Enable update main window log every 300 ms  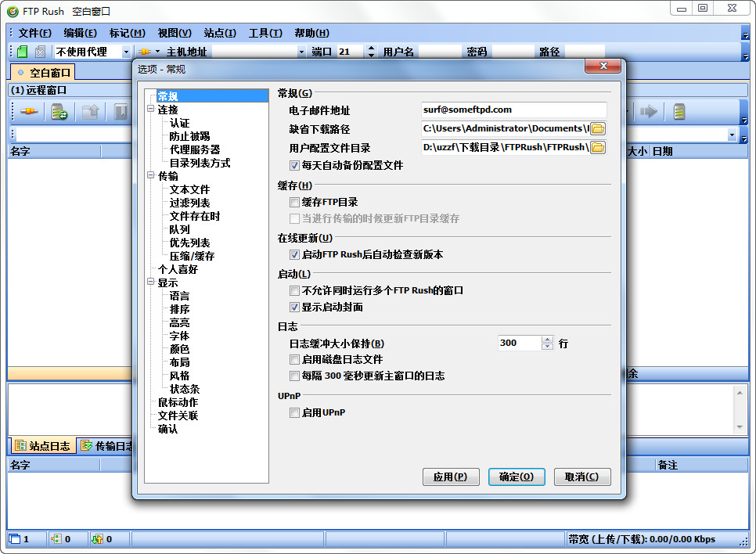tap(294, 376)
